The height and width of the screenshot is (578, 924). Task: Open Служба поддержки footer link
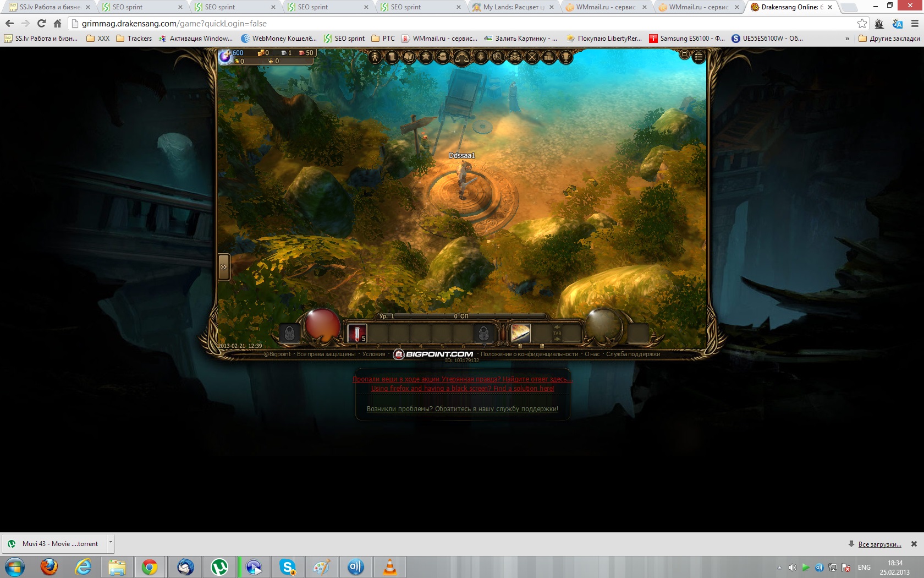pyautogui.click(x=633, y=354)
